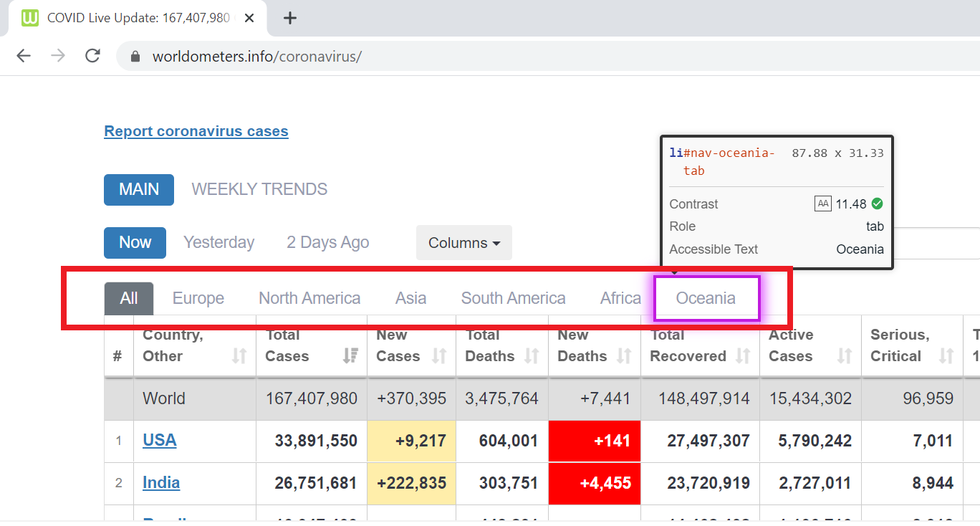Switch to WEEKLY TRENDS tab
This screenshot has height=526, width=980.
pos(259,190)
